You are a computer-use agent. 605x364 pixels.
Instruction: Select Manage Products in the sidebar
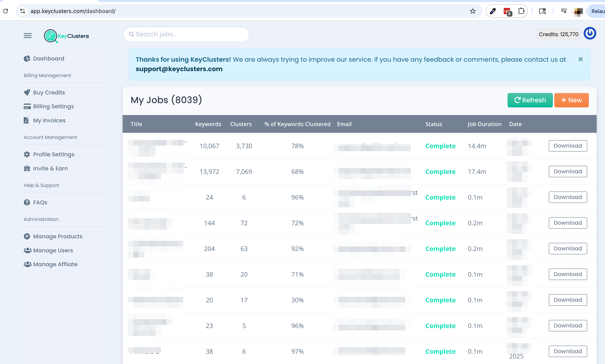click(57, 236)
